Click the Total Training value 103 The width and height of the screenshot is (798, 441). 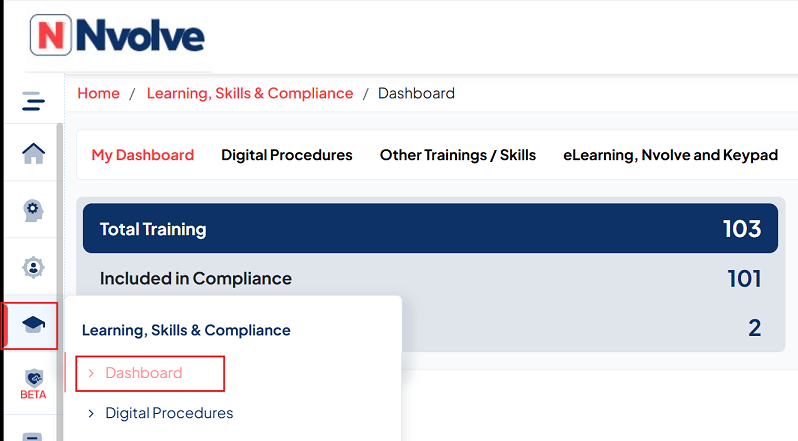coord(742,229)
